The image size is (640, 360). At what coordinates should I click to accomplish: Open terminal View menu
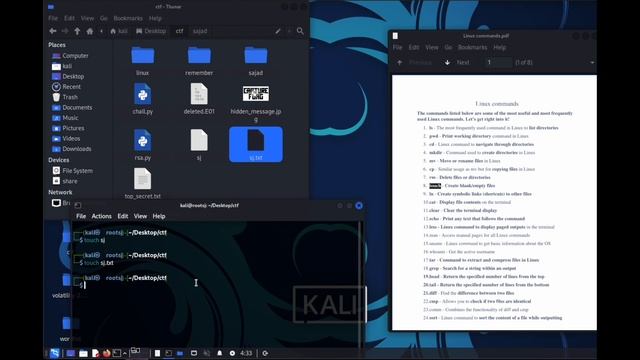click(x=140, y=216)
